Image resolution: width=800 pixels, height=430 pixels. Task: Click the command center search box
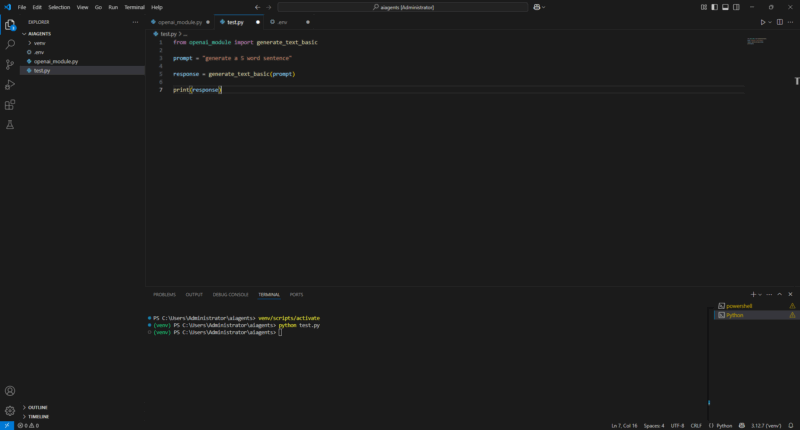coord(403,7)
